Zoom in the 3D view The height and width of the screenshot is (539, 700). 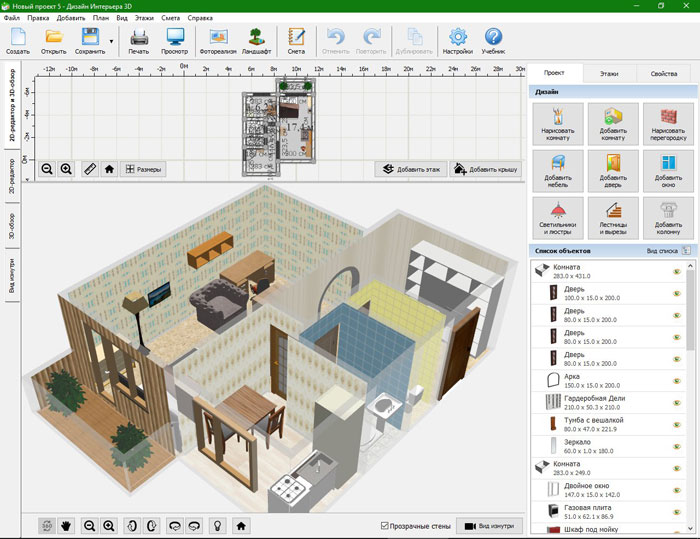tap(108, 526)
